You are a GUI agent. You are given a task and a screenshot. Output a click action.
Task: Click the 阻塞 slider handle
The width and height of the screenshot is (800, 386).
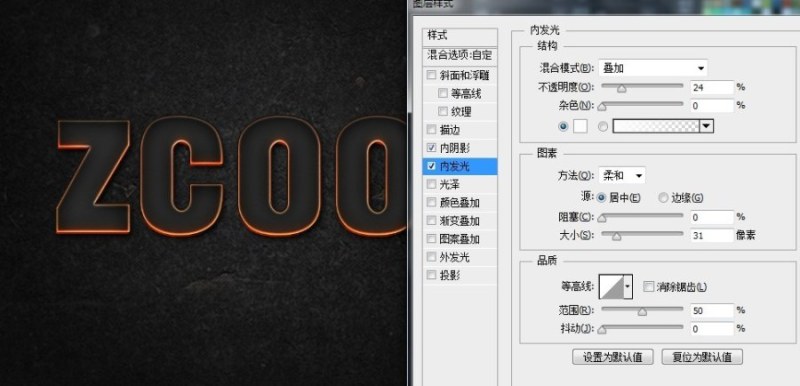click(x=602, y=218)
